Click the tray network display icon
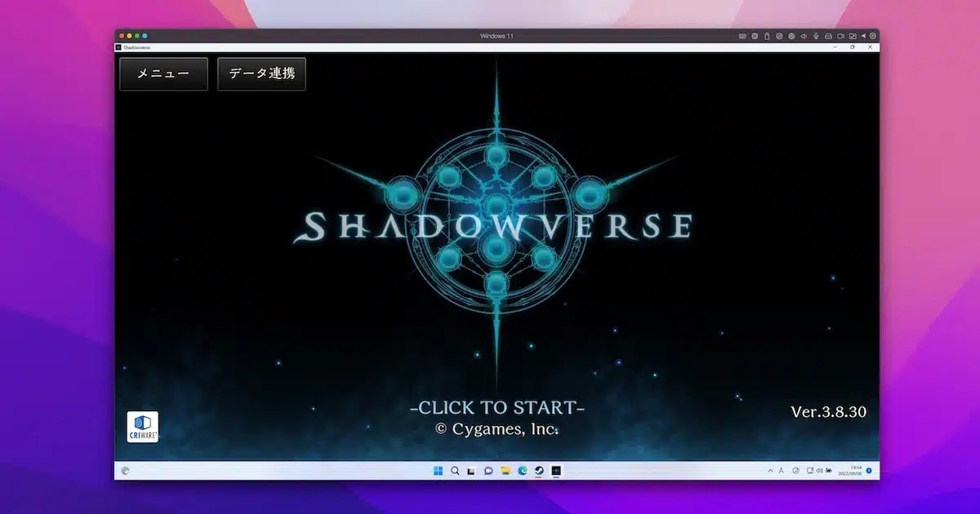Image resolution: width=980 pixels, height=514 pixels. click(810, 471)
